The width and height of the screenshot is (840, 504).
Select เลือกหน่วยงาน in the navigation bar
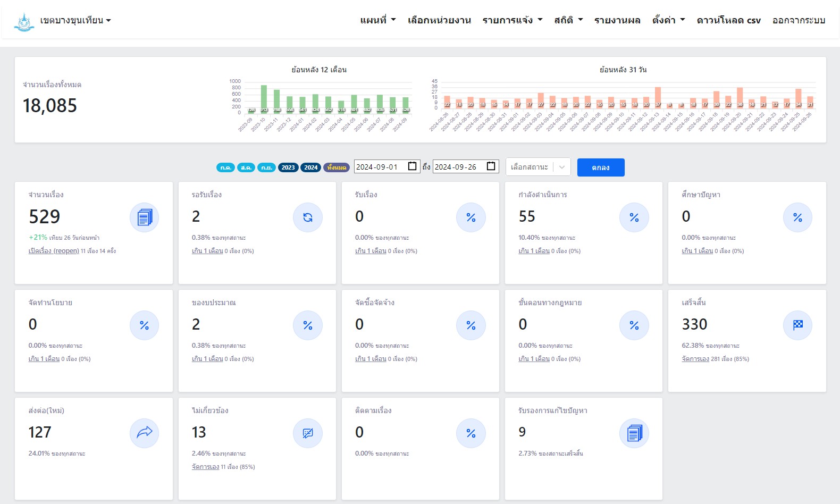click(x=439, y=20)
